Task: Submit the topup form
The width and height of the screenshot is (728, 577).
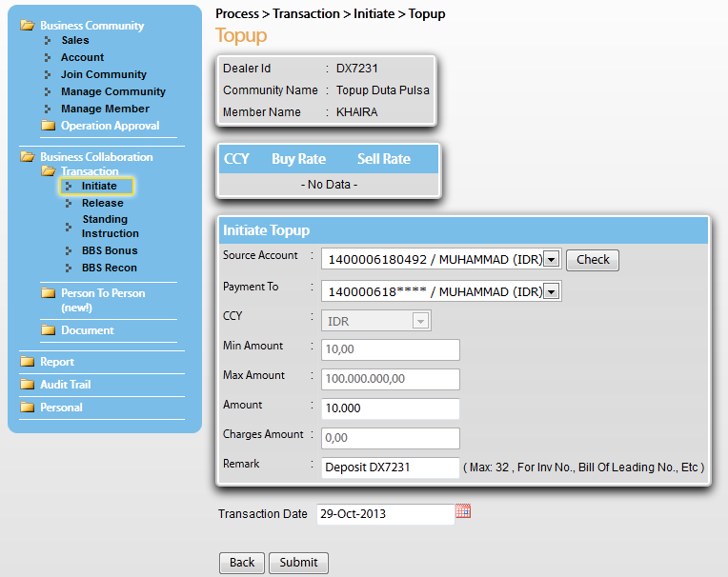Action: (298, 563)
